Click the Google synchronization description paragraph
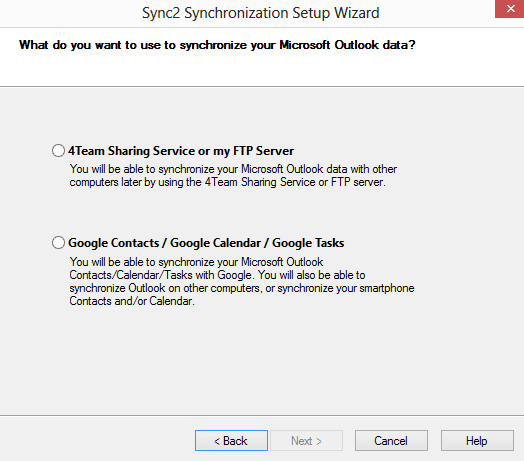Screen dimensions: 524x461 (242, 281)
